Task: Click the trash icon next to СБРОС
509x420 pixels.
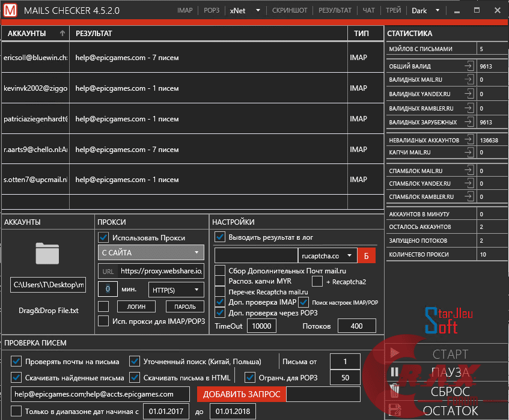Action: point(395,392)
